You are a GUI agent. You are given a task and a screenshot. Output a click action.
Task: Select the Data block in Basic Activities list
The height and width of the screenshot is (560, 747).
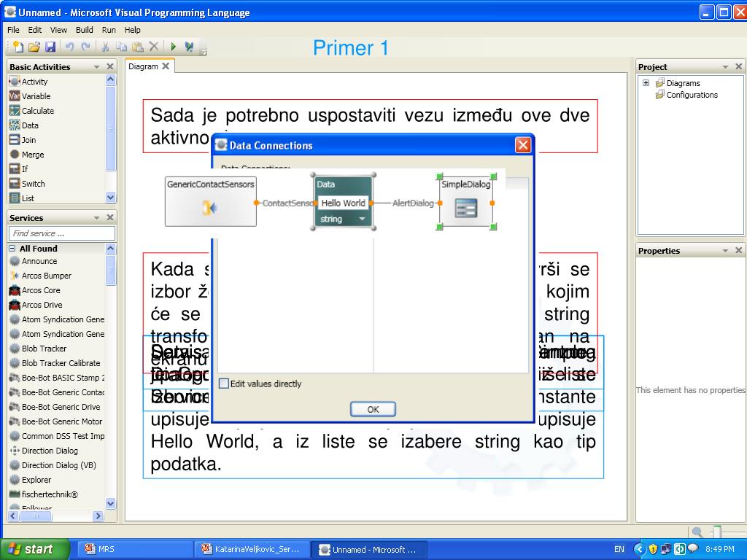tap(24, 125)
